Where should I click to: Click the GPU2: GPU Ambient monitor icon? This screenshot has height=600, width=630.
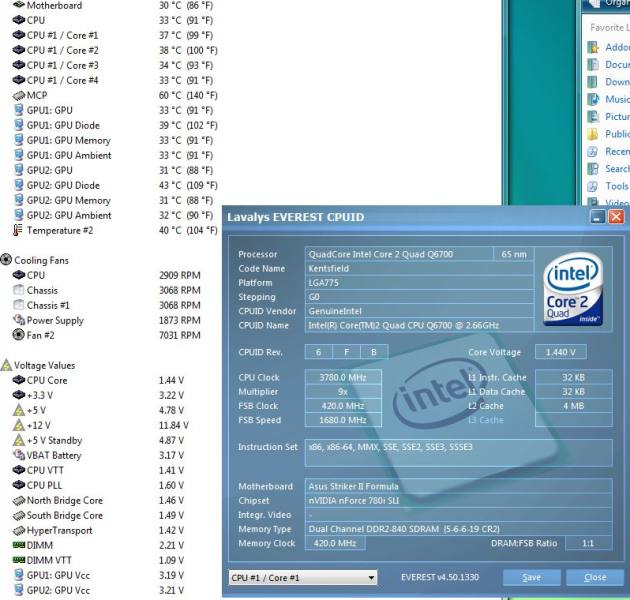click(x=18, y=215)
